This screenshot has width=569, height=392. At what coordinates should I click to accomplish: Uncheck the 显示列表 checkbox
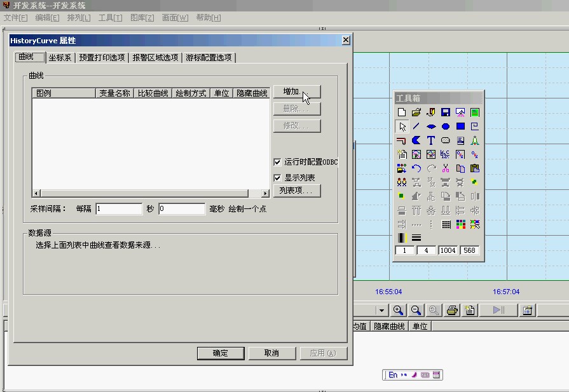click(277, 178)
